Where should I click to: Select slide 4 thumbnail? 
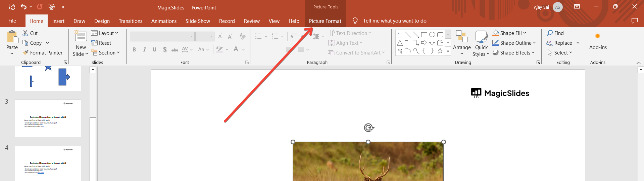(48, 163)
